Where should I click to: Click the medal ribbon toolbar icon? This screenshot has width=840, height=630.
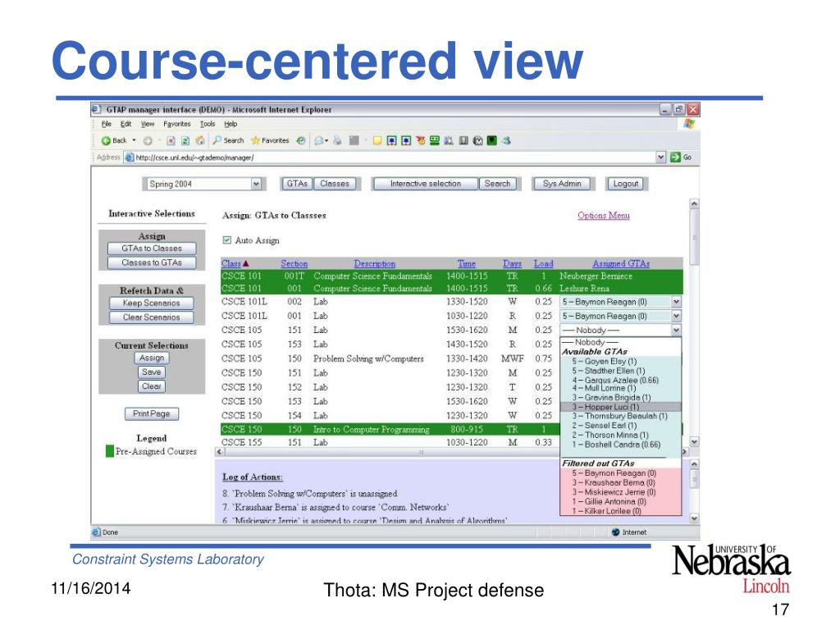[421, 140]
